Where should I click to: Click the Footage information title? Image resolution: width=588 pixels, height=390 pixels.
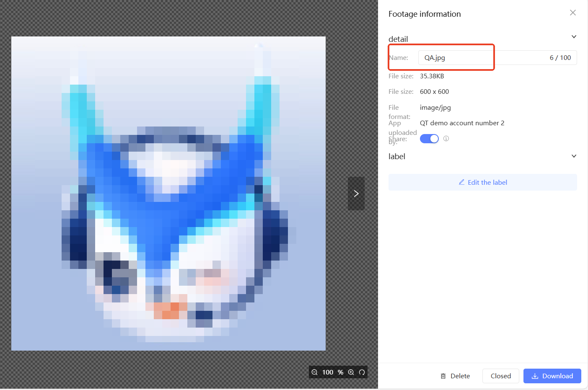click(x=425, y=14)
